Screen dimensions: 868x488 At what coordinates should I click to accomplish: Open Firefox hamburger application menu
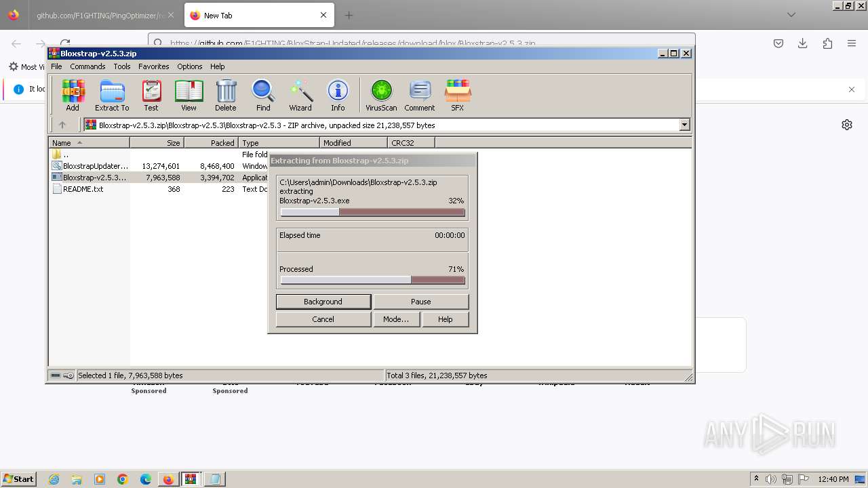click(x=852, y=43)
